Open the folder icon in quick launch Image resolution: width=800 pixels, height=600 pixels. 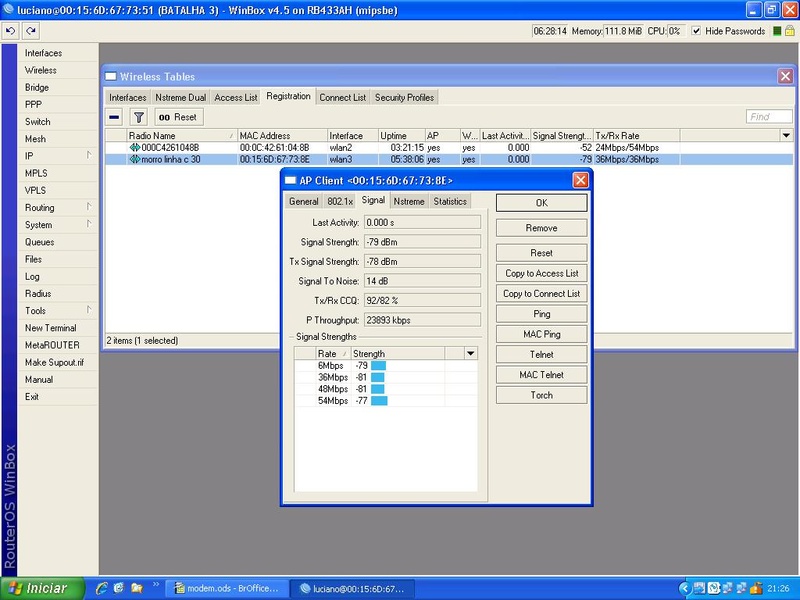coord(137,588)
